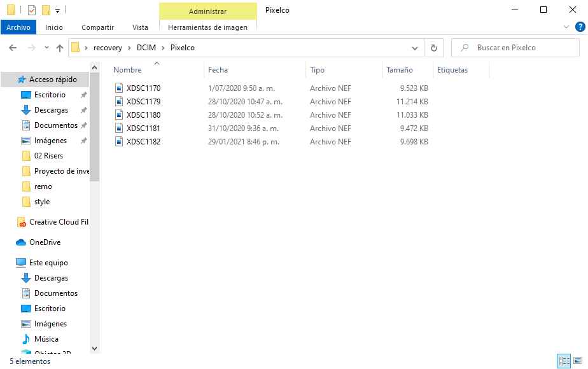Click the date 28/10/2020 10:47 a. m.
Image resolution: width=588 pixels, height=369 pixels.
click(x=245, y=102)
